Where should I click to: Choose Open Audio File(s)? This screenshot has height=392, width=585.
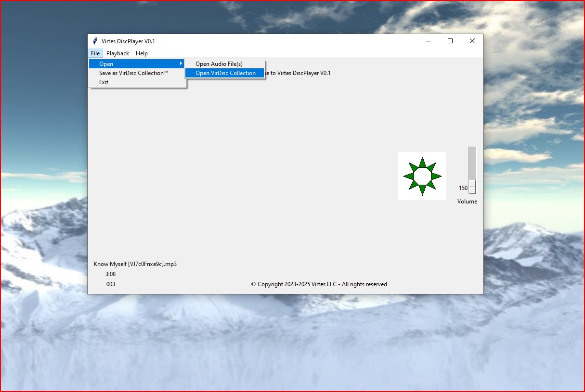[225, 64]
